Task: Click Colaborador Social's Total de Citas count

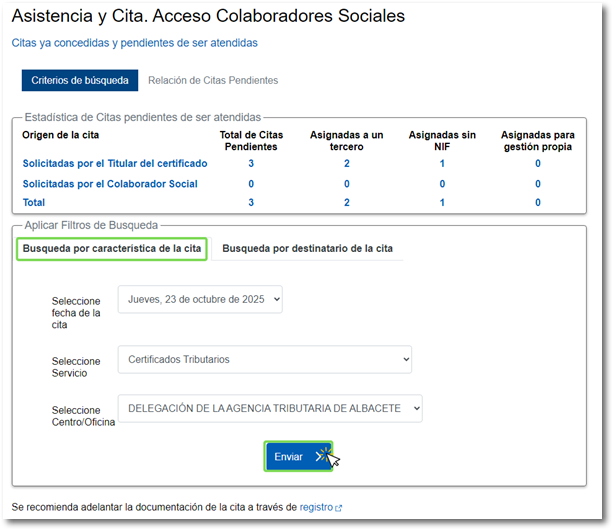Action: point(251,184)
